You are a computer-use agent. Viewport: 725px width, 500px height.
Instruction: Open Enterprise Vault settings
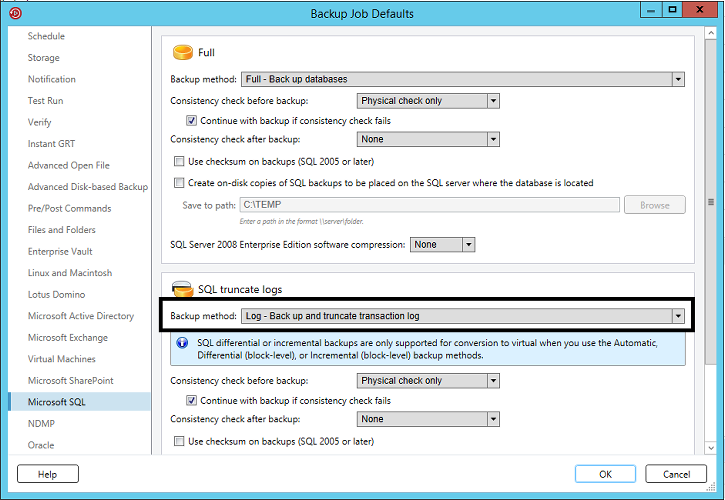[x=60, y=251]
